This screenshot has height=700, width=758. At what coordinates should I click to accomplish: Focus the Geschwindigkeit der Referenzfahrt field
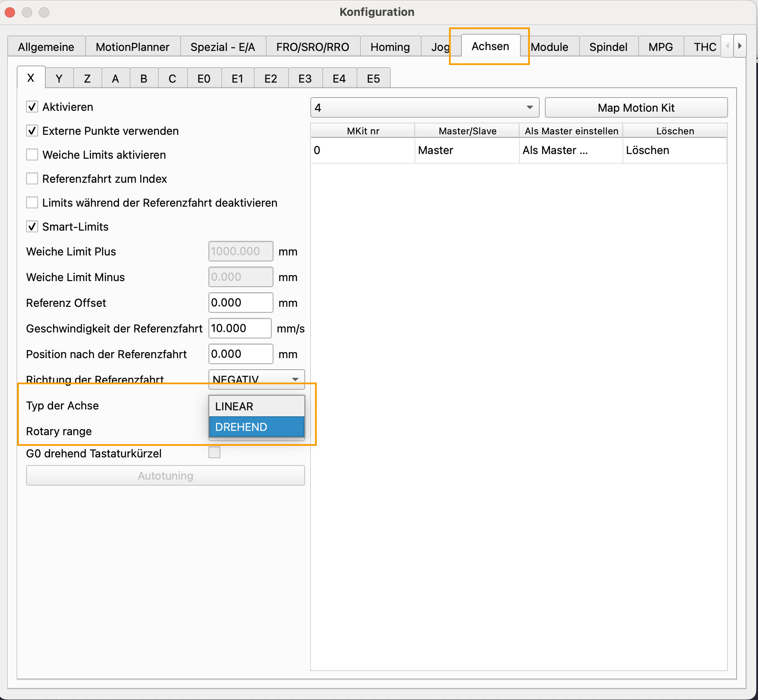coord(240,329)
